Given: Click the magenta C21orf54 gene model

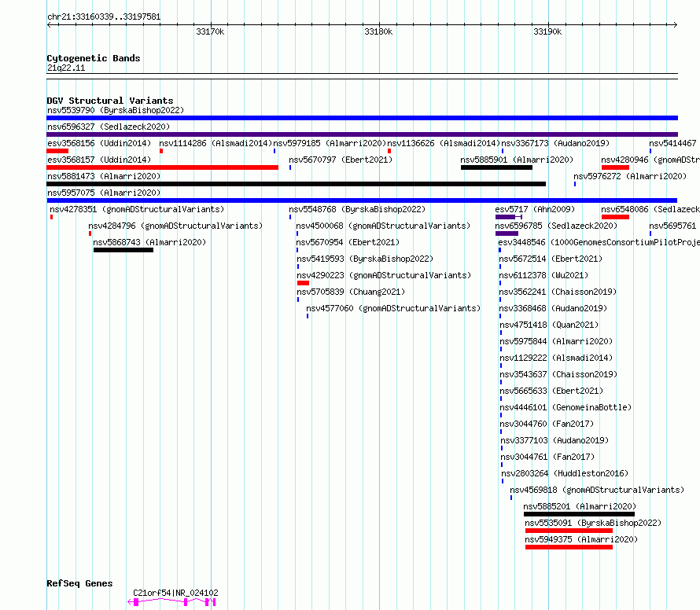Looking at the screenshot, I should [x=172, y=602].
